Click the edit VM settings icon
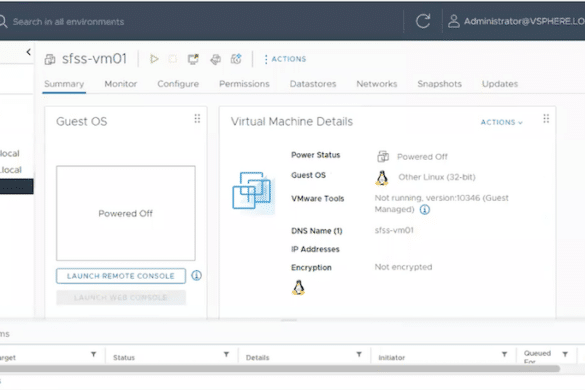This screenshot has height=390, width=585. point(215,59)
